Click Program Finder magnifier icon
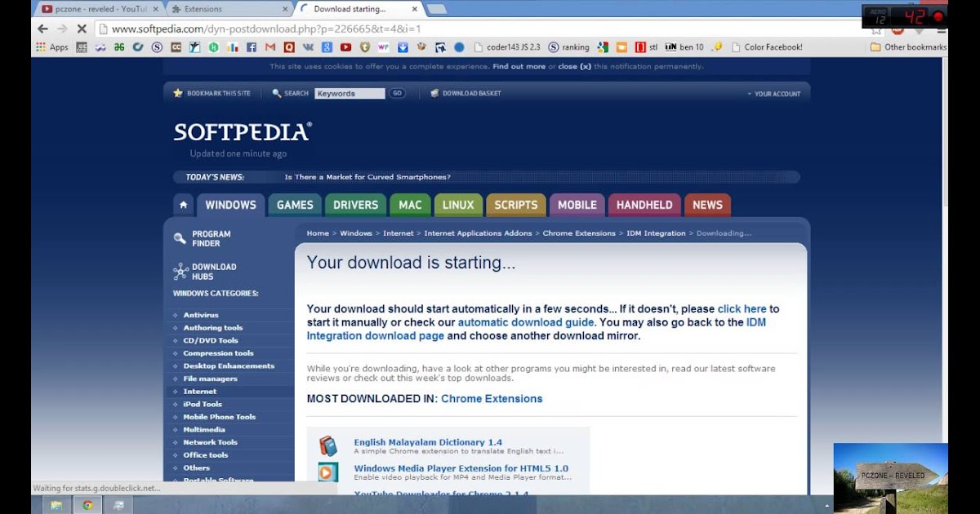The image size is (980, 514). [180, 238]
